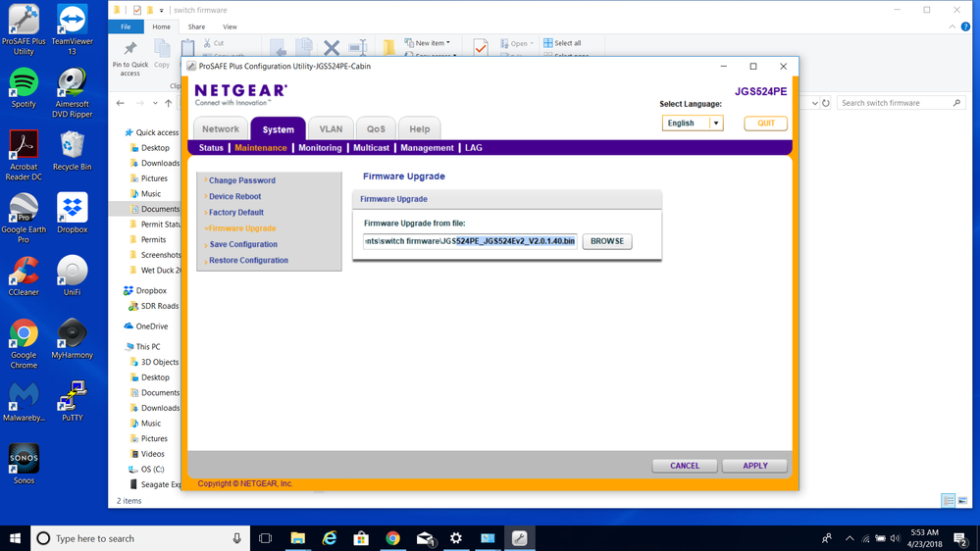
Task: Open Microsoft Store taskbar icon
Action: point(361,538)
